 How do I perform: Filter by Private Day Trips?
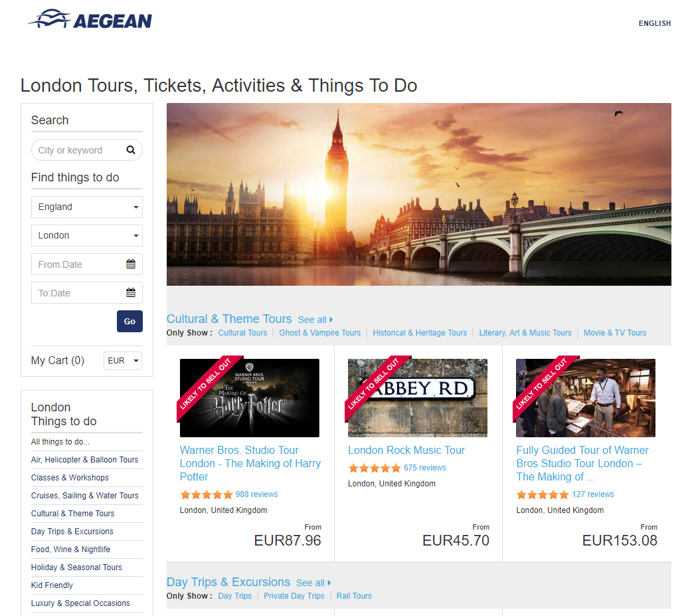point(294,596)
